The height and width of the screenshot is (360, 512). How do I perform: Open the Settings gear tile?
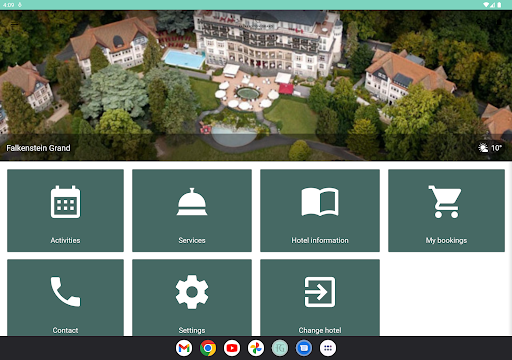click(x=192, y=297)
